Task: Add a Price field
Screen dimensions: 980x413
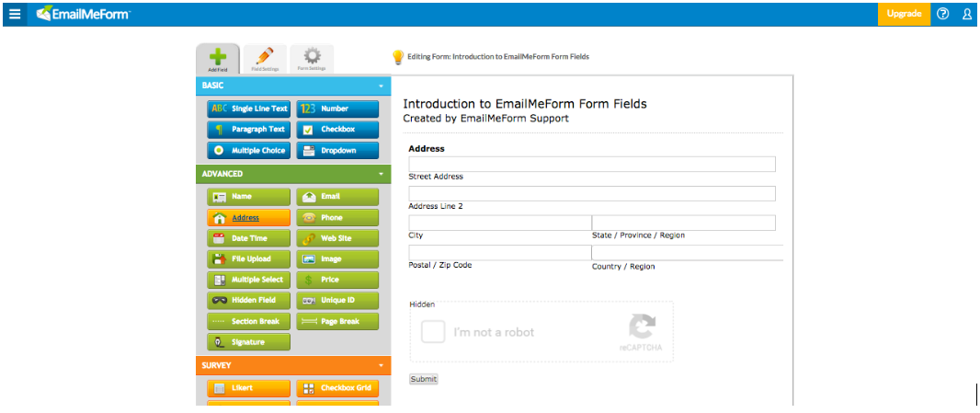Action: click(x=337, y=280)
